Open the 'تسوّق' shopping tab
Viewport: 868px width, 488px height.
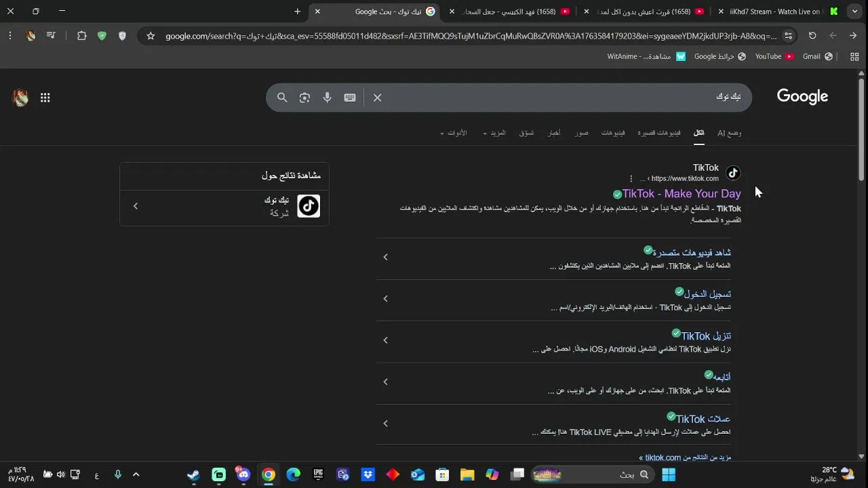[527, 133]
